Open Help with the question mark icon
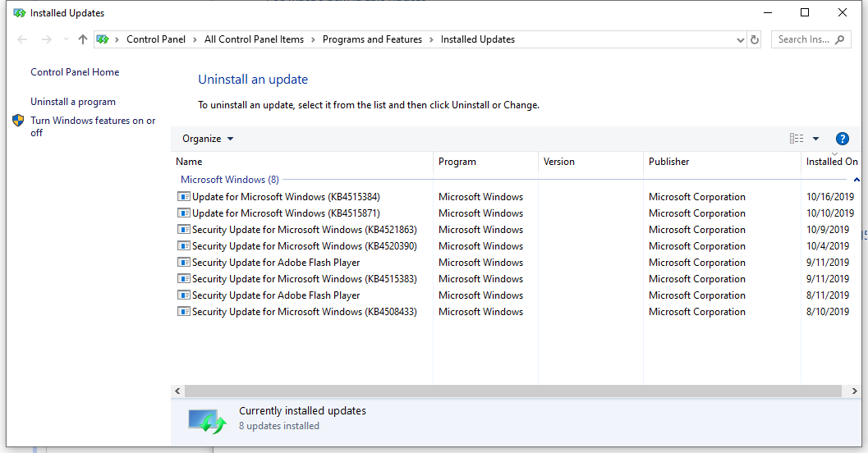 pyautogui.click(x=842, y=139)
